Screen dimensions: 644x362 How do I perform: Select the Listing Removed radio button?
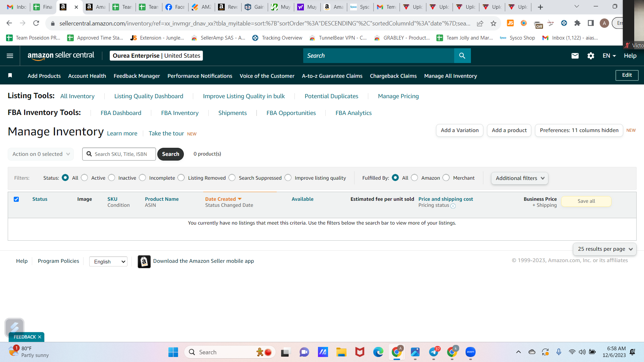tap(181, 178)
